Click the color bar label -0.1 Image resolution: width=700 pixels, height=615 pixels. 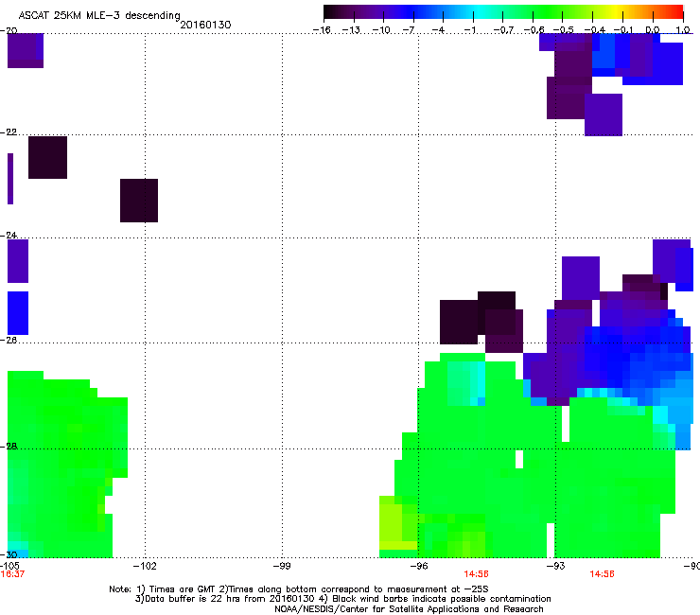click(623, 30)
